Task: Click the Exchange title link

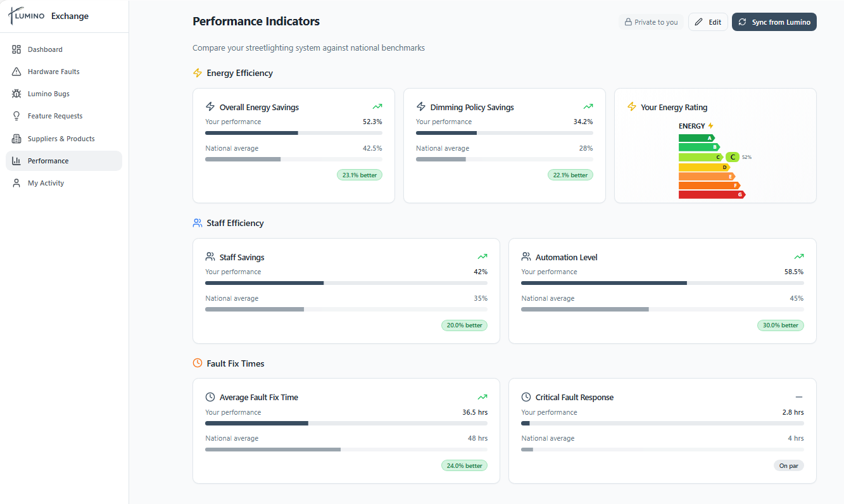Action: tap(70, 16)
